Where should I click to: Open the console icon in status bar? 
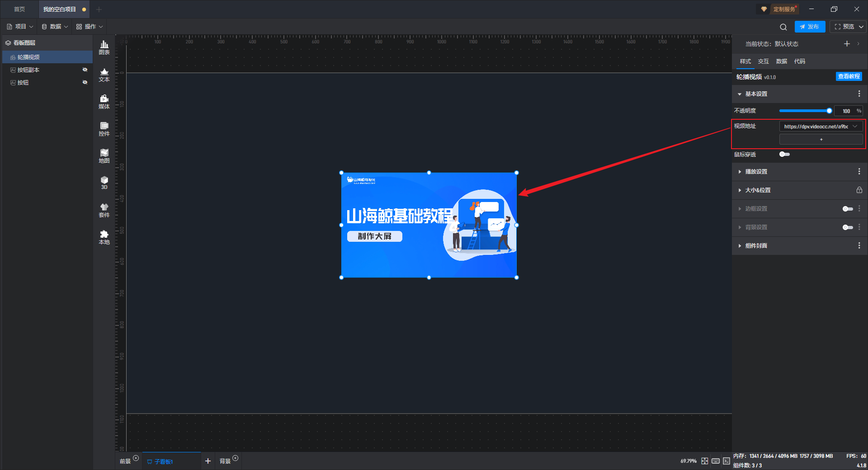[726, 461]
